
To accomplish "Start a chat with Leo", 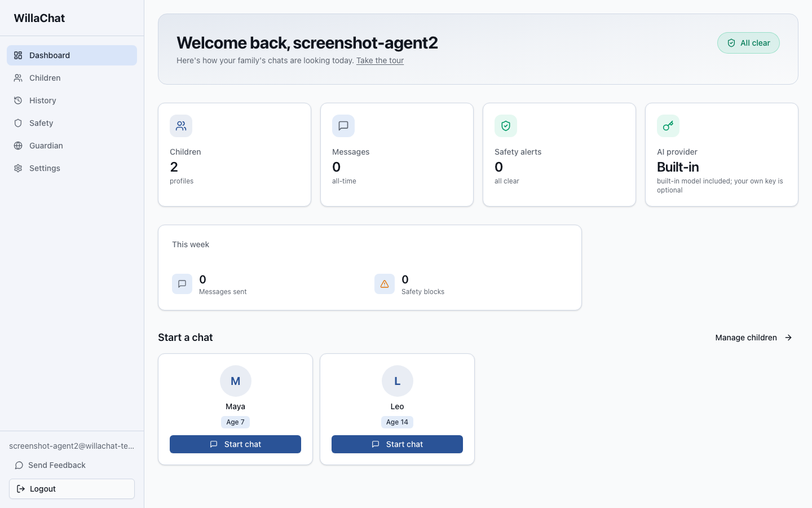I will (397, 444).
